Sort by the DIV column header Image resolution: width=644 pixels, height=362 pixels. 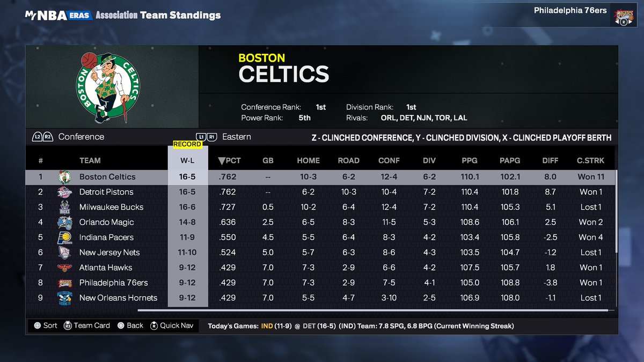click(429, 160)
